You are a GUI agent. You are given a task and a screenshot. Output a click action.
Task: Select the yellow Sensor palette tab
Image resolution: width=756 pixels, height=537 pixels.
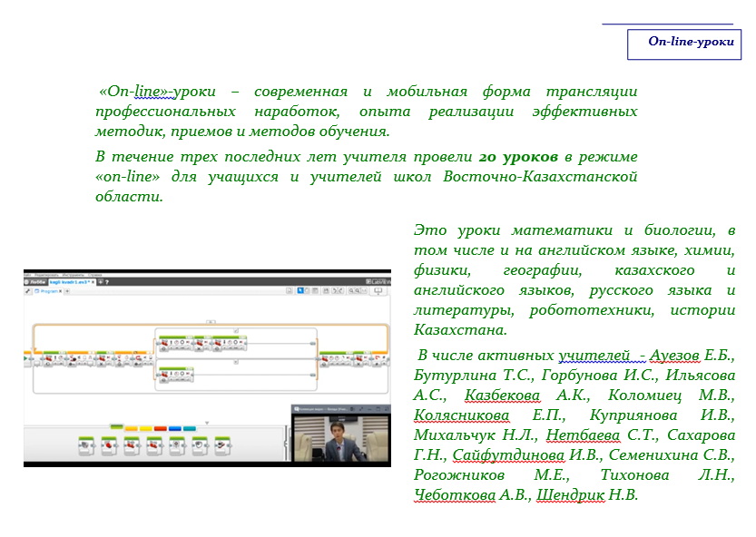coord(146,428)
